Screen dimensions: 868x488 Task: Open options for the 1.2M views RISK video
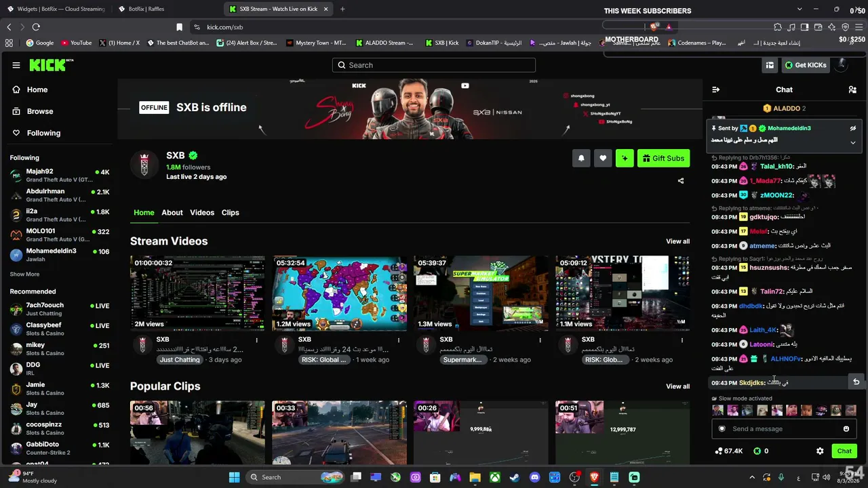pos(399,340)
